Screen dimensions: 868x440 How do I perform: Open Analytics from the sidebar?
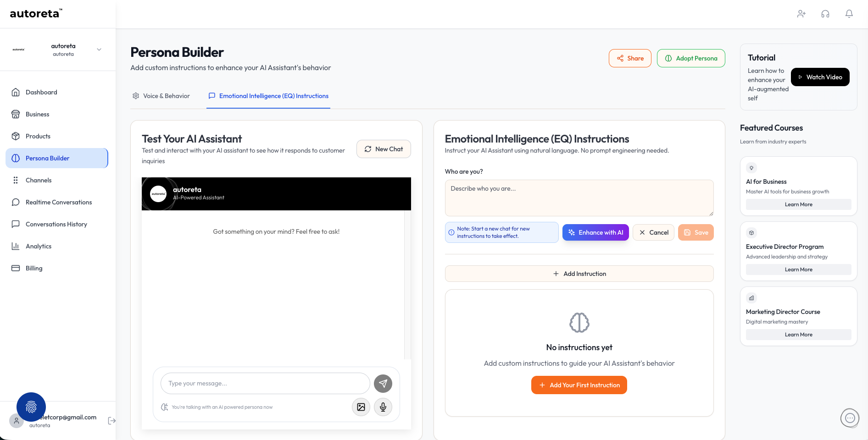pyautogui.click(x=39, y=246)
